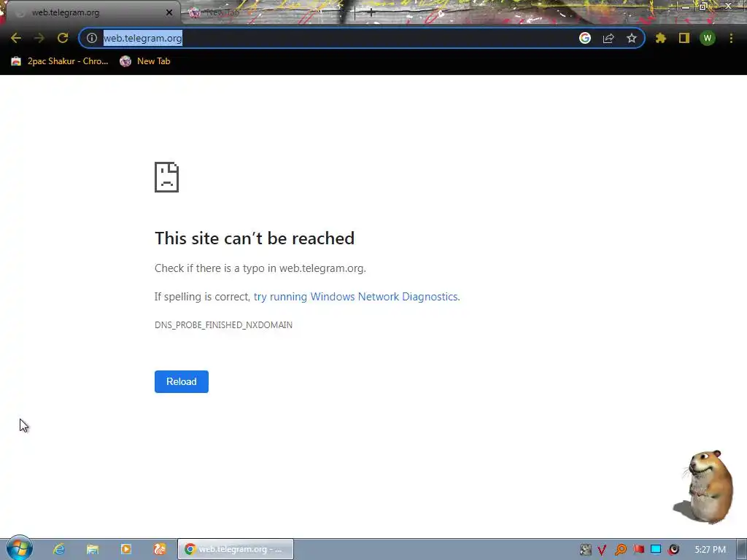Click the red V tray icon
The image size is (747, 560).
point(602,550)
